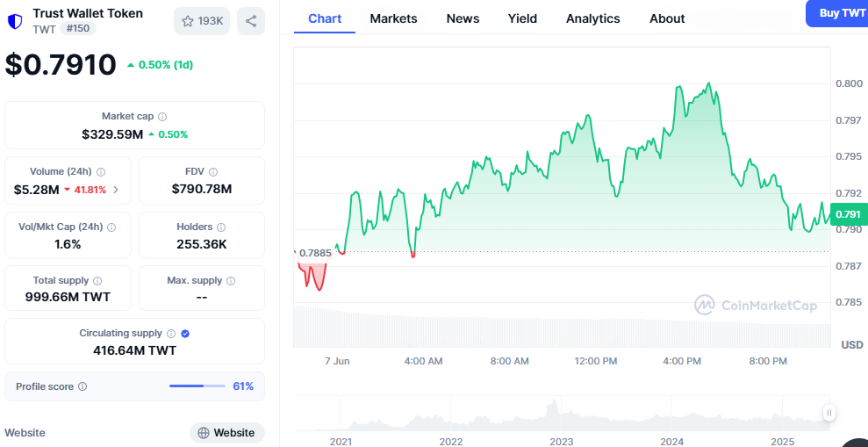Click the 416.64M TWT circulating supply
Screen dimensions: 868x447
tap(134, 350)
